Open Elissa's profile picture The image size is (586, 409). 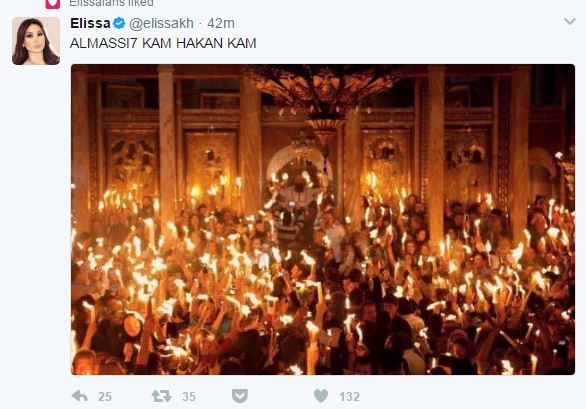click(x=36, y=41)
